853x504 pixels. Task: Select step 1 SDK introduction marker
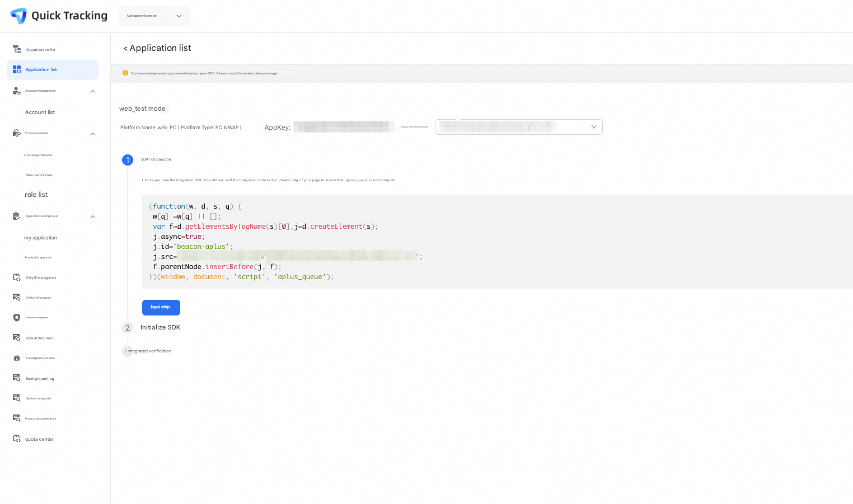coord(128,160)
